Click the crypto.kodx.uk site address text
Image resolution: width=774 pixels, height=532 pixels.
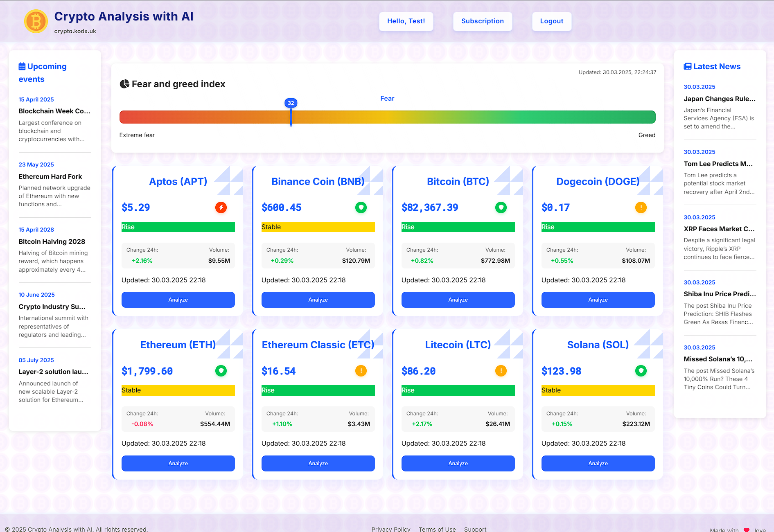pyautogui.click(x=75, y=31)
